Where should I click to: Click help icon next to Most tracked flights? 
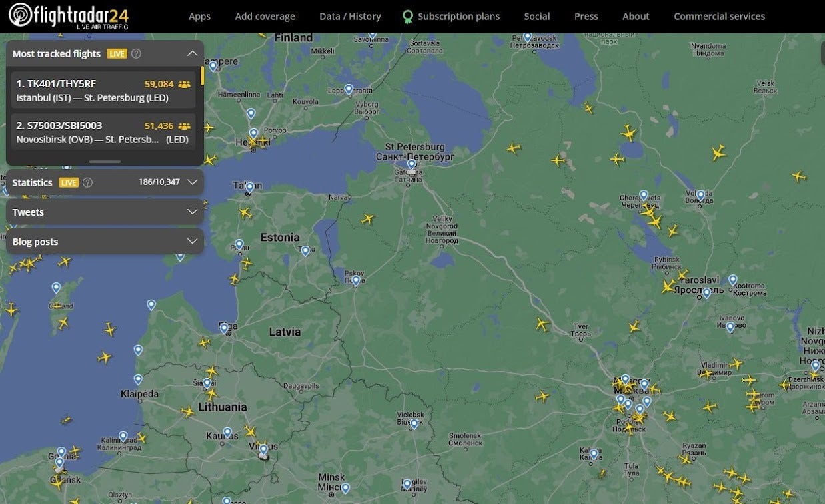[136, 53]
